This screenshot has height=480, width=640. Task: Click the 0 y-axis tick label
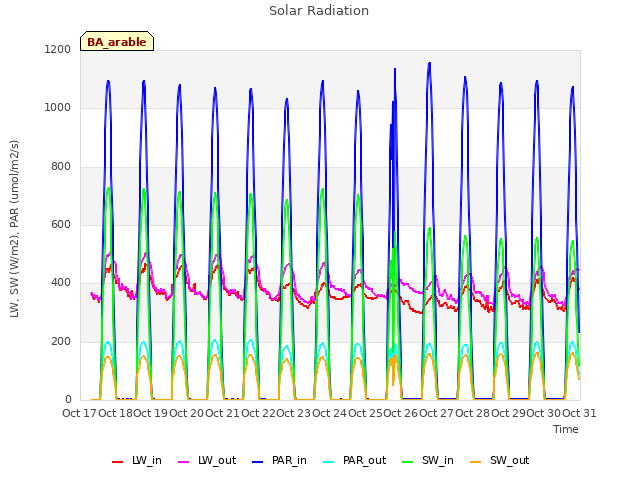[x=68, y=399]
